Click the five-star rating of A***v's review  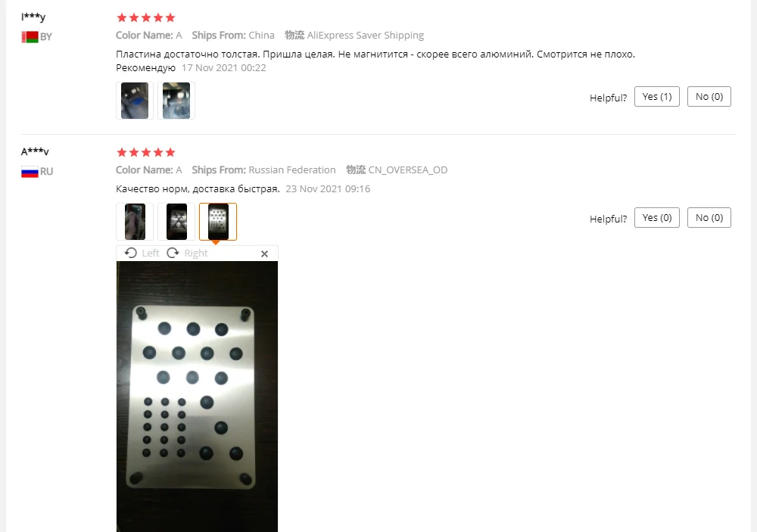[x=146, y=153]
